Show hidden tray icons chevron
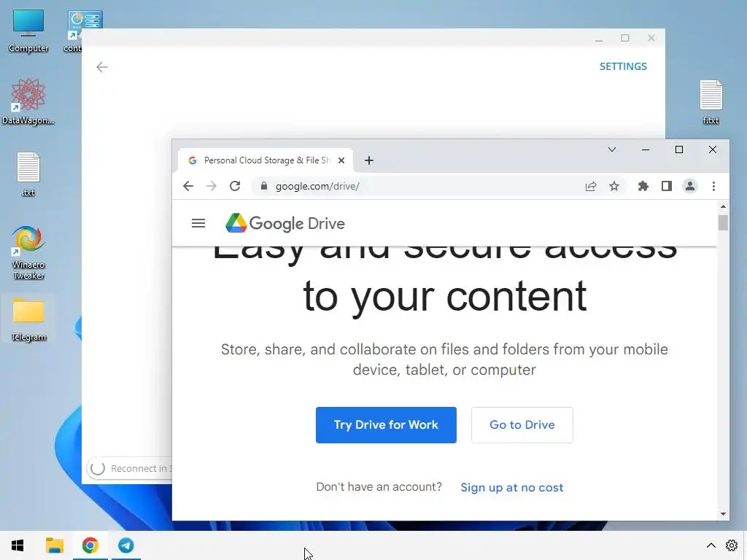The image size is (747, 560). click(x=711, y=545)
